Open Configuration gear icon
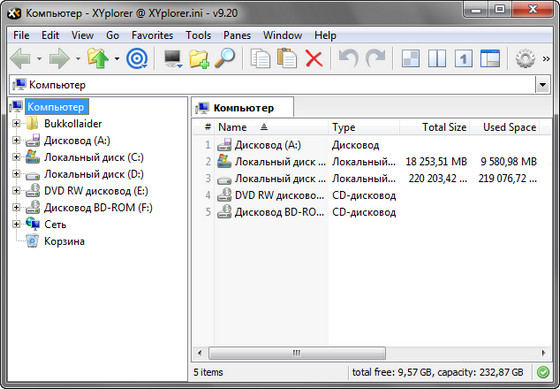The width and height of the screenshot is (560, 389). (x=525, y=59)
